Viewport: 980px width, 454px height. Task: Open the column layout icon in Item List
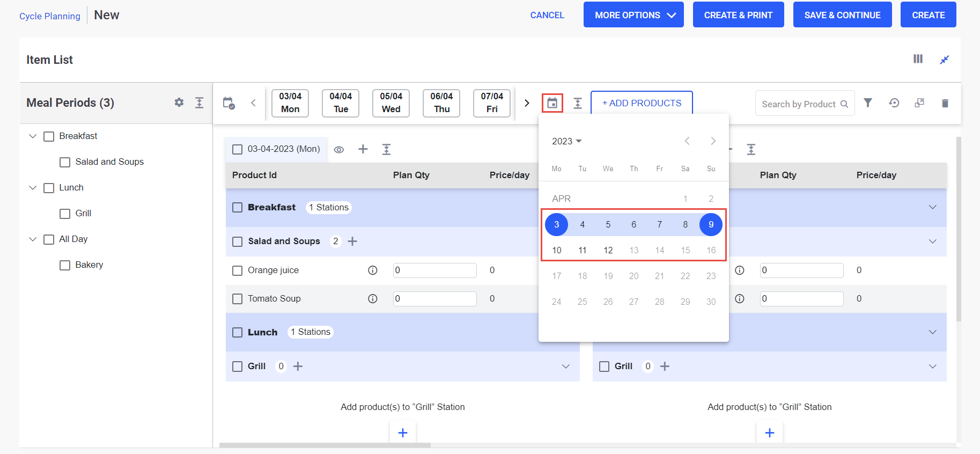(x=918, y=59)
